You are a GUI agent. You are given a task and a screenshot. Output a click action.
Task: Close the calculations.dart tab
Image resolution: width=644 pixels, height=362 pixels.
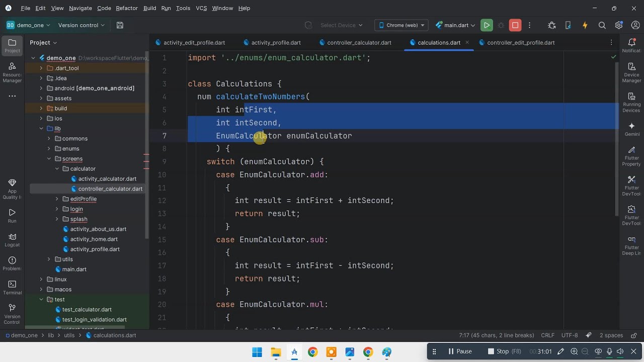[x=467, y=42]
